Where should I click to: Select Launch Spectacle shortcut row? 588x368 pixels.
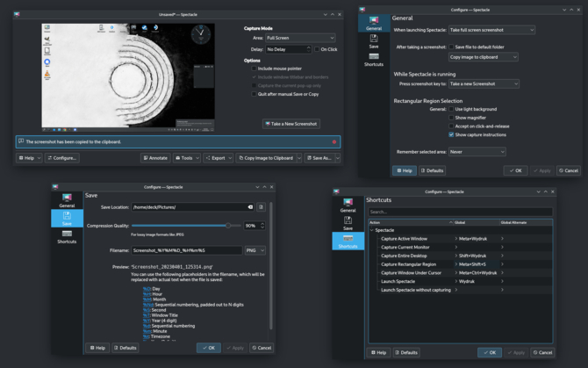[460, 281]
